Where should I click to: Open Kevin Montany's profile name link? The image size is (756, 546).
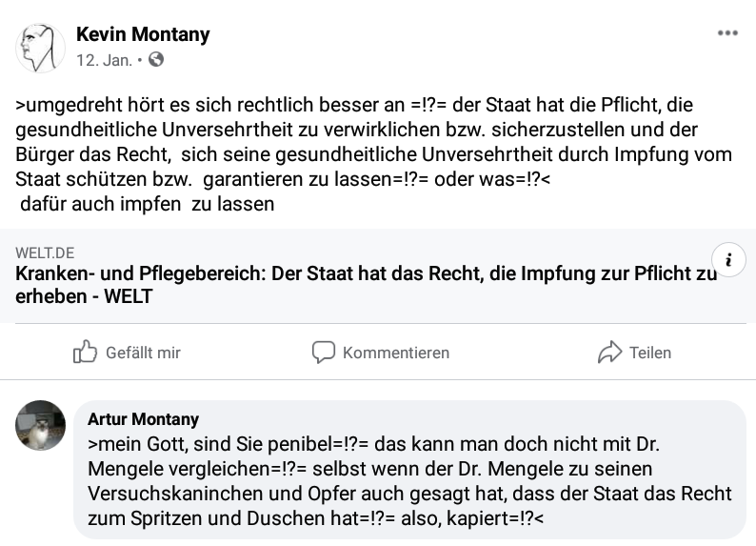pyautogui.click(x=143, y=34)
